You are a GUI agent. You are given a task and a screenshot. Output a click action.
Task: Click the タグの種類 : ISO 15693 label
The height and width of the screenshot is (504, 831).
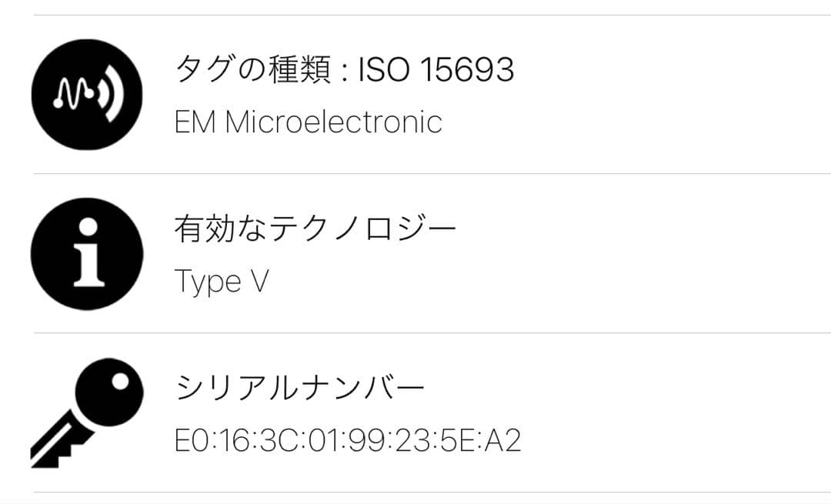[346, 68]
